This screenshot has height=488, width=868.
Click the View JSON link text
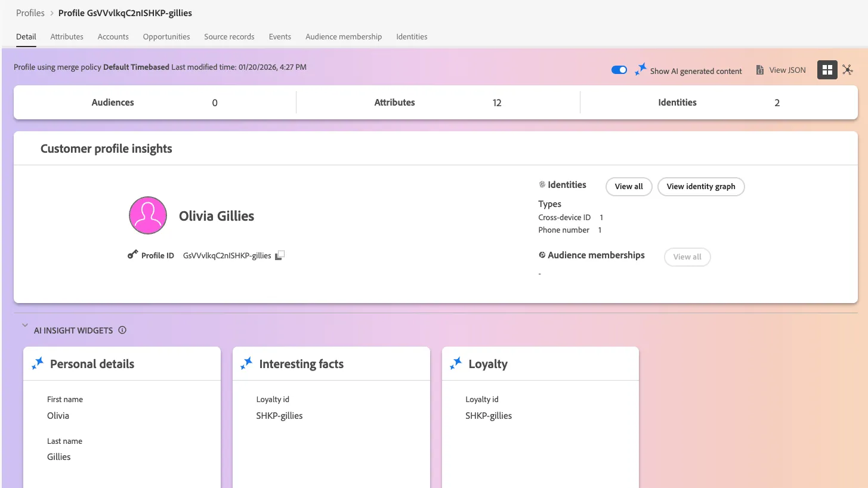[x=787, y=70]
